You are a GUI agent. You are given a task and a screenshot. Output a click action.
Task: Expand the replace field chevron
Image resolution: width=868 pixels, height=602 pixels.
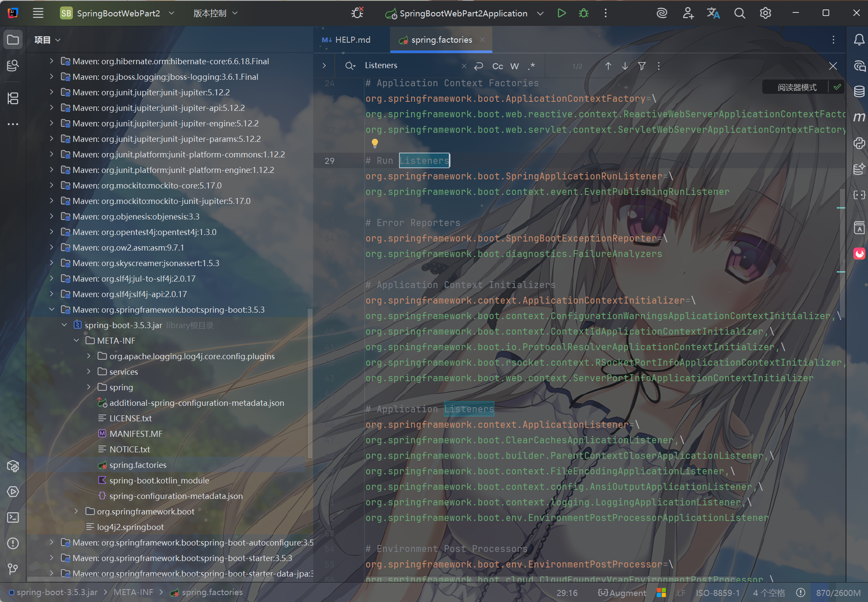324,66
